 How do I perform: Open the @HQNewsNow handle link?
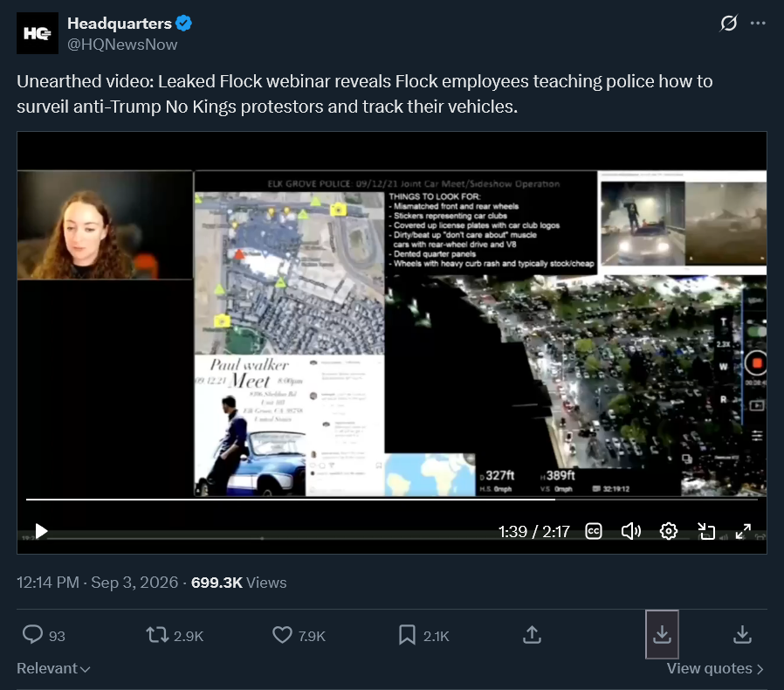pyautogui.click(x=122, y=45)
